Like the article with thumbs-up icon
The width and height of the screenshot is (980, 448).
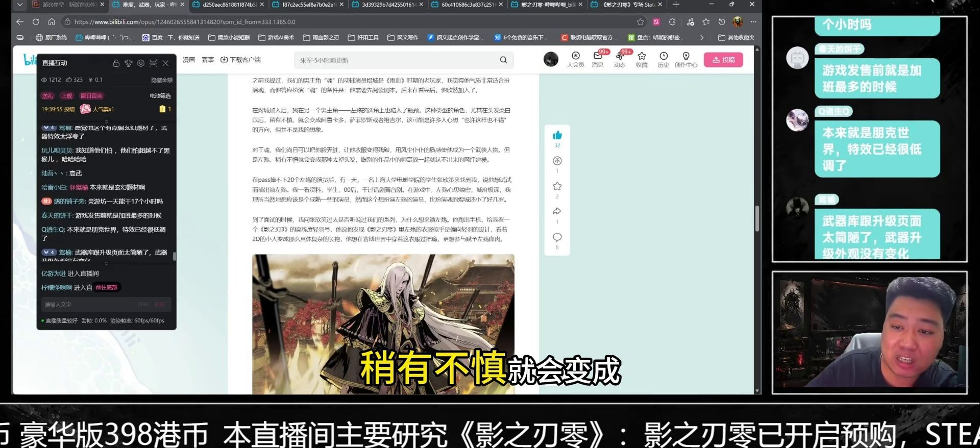click(557, 135)
